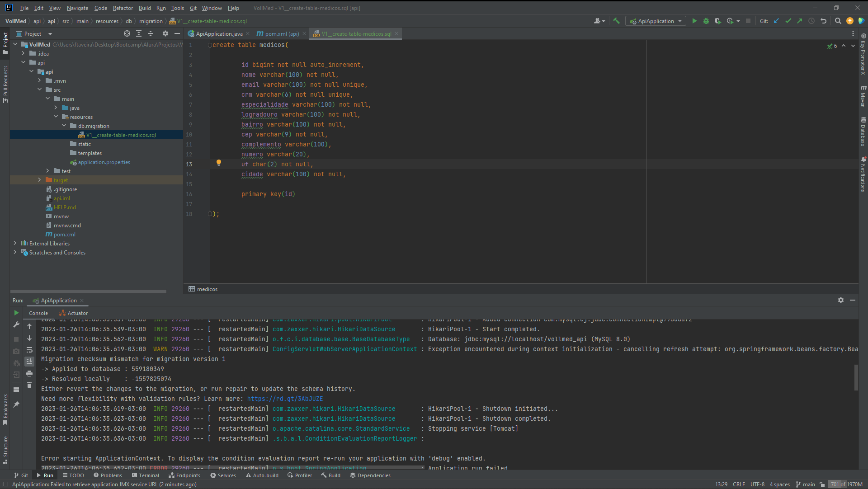Collapse the db.migration folder
This screenshot has width=868, height=489.
pyautogui.click(x=64, y=126)
